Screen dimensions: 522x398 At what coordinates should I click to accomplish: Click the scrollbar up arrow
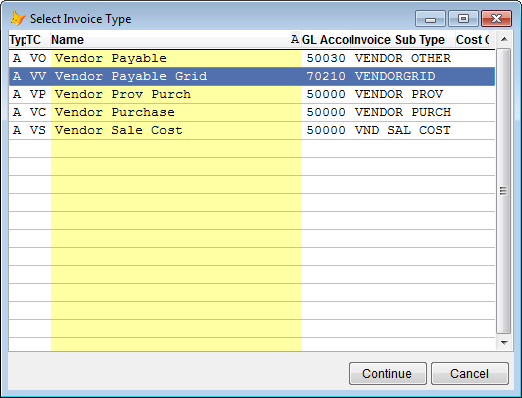[x=504, y=40]
